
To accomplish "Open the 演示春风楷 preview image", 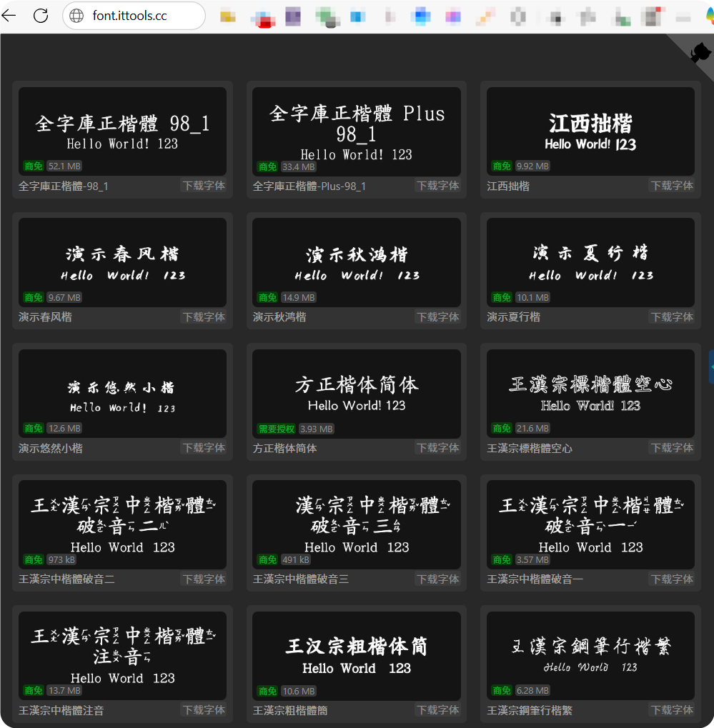I will tap(122, 263).
